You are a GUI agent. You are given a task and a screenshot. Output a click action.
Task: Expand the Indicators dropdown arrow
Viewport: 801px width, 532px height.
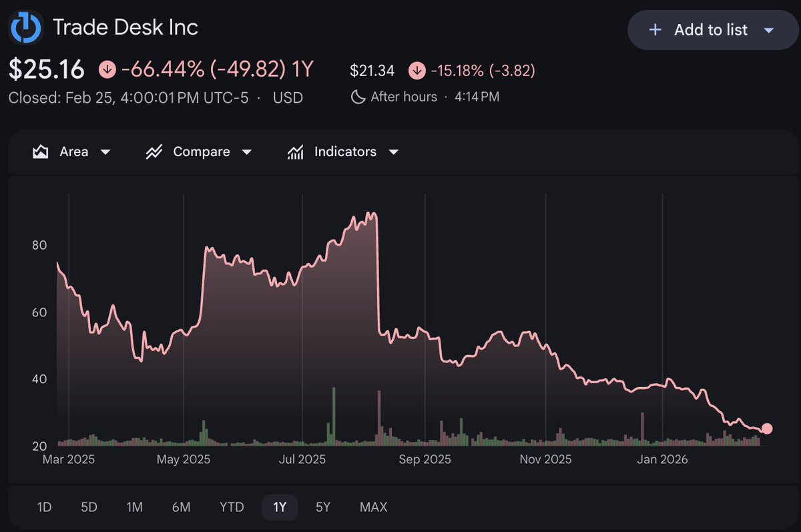pos(393,152)
